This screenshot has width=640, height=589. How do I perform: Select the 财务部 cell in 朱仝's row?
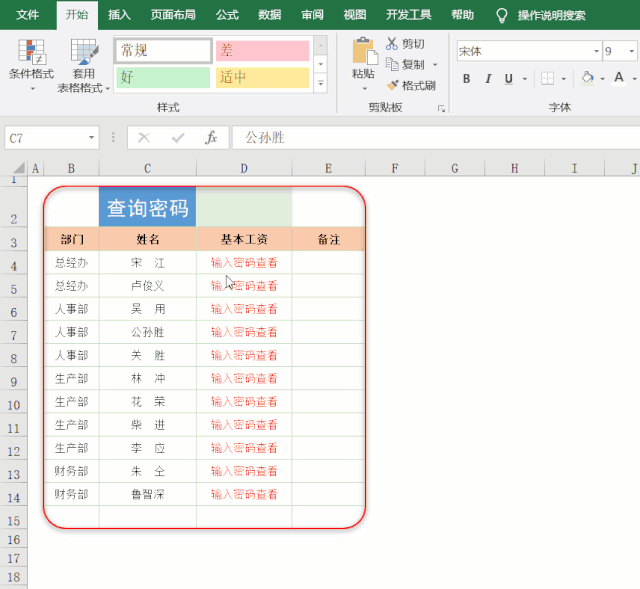point(71,471)
